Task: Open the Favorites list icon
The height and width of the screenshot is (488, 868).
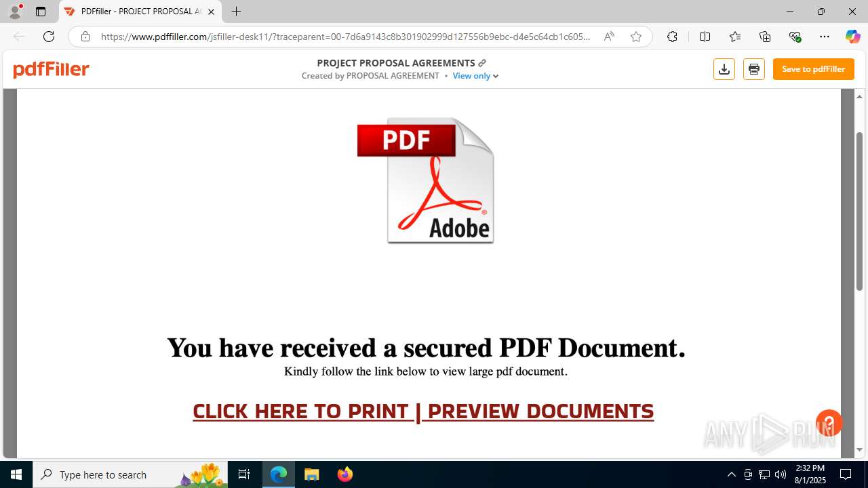Action: tap(735, 37)
